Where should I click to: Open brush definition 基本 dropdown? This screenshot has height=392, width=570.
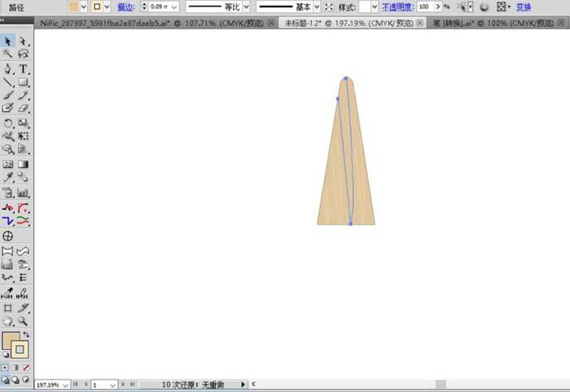point(317,7)
